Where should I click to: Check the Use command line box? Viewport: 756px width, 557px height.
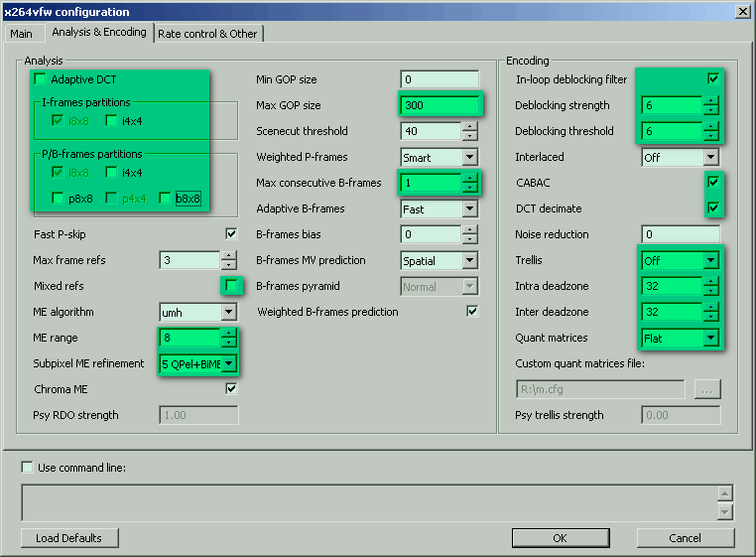pyautogui.click(x=28, y=468)
